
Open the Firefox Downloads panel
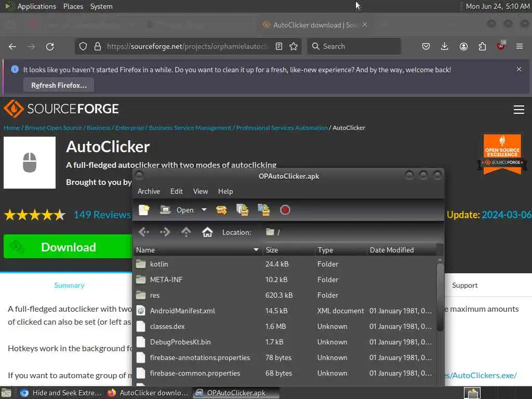(445, 46)
